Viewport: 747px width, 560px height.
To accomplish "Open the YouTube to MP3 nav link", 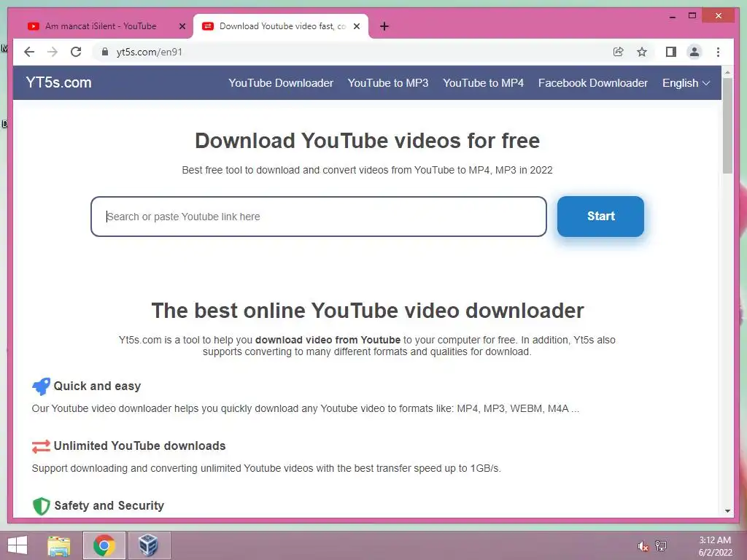I will pyautogui.click(x=388, y=83).
